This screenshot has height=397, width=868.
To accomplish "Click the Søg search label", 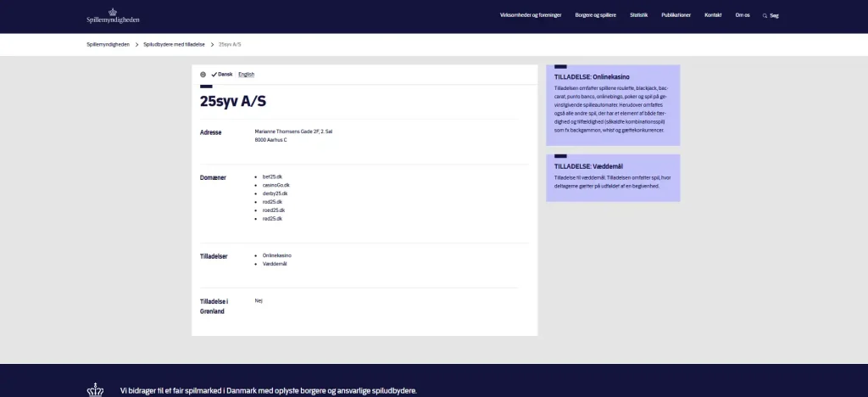I will coord(775,15).
